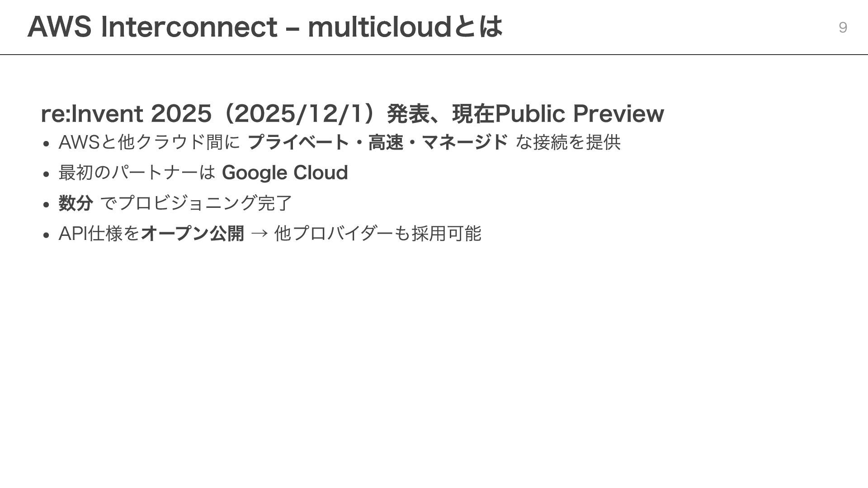Click the 're:Invent 2025' heading text

pos(126,113)
